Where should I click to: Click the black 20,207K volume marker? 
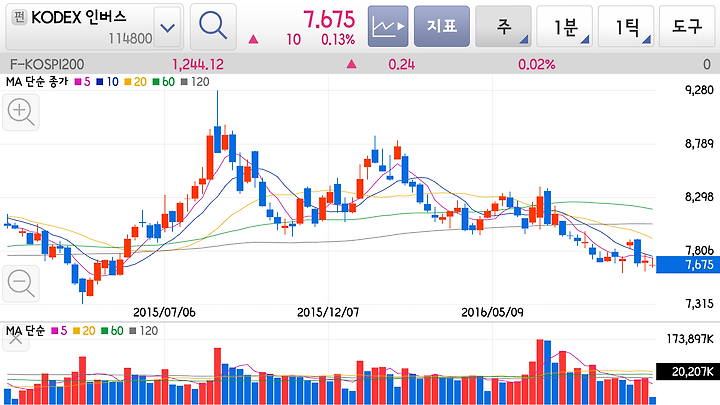[687, 371]
